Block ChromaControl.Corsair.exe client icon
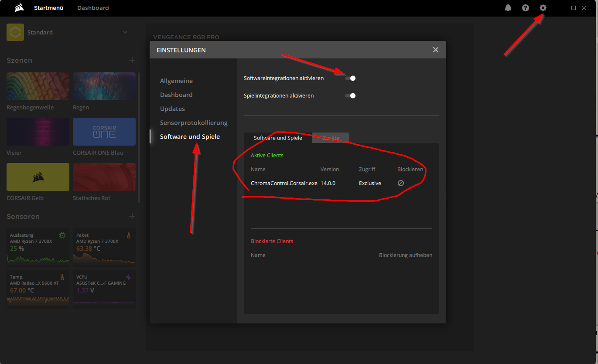The image size is (598, 364). [x=401, y=183]
